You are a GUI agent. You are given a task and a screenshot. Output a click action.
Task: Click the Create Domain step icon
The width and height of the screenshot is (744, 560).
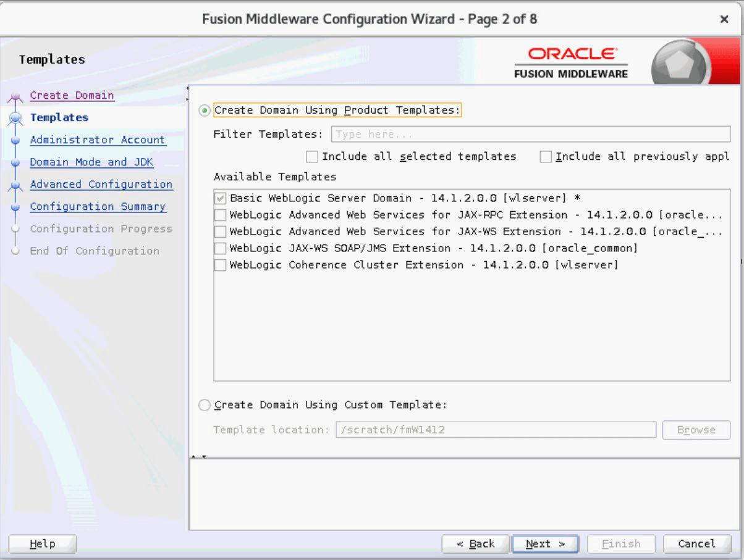point(15,96)
